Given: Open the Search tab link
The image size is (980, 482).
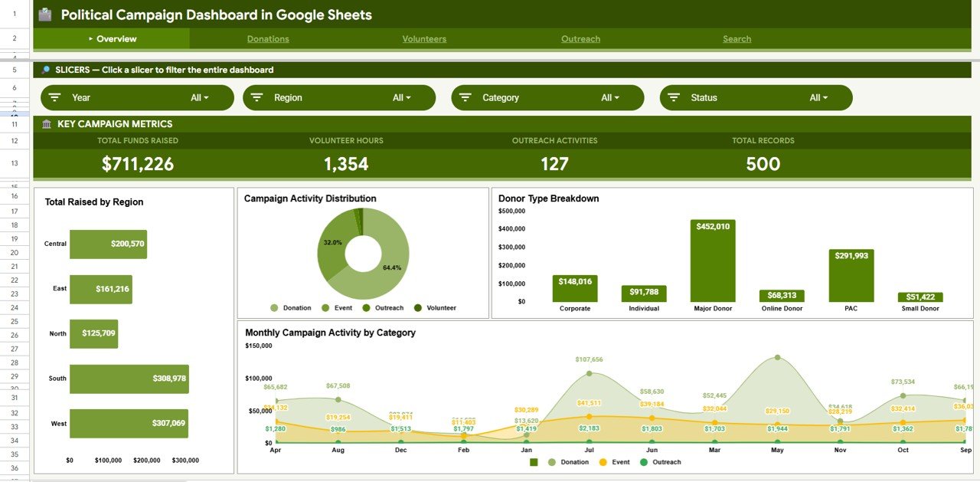Looking at the screenshot, I should coord(737,39).
